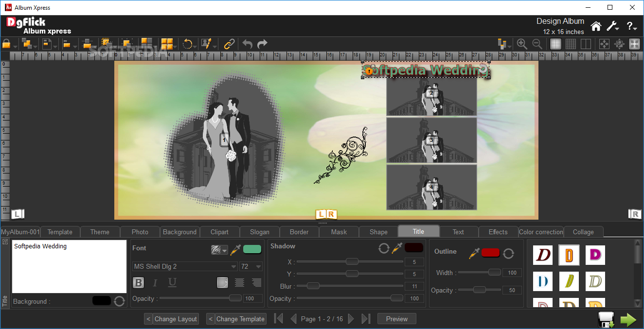Switch to the Template tab
Viewport: 644px width, 329px height.
pyautogui.click(x=60, y=232)
